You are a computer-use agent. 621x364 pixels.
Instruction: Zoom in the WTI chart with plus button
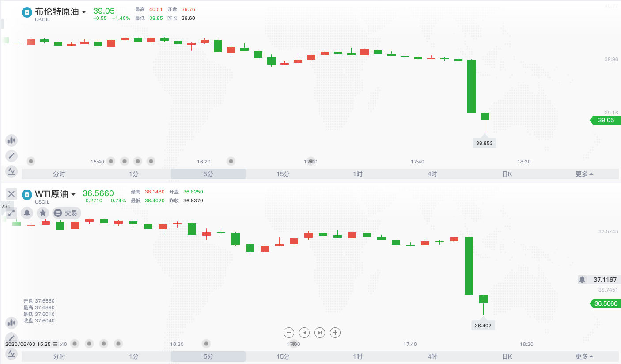[x=335, y=333]
